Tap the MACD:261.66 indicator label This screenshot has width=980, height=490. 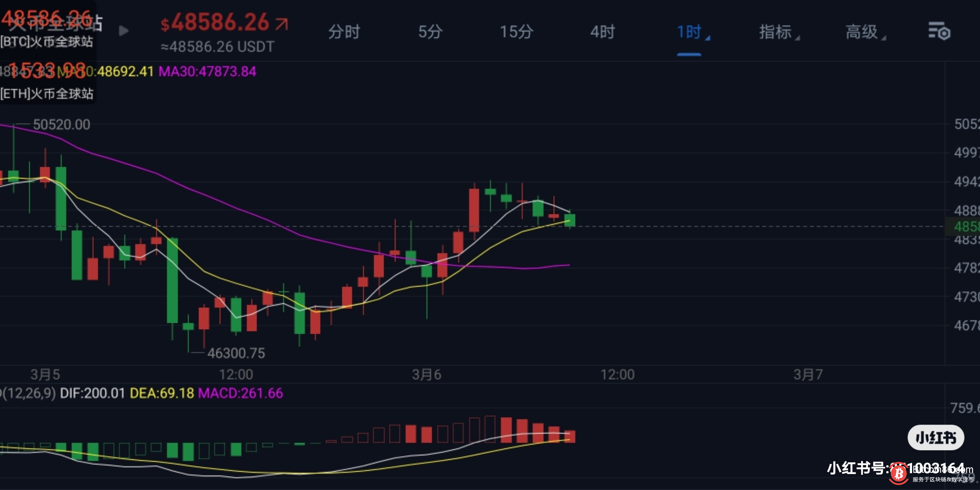click(x=240, y=393)
